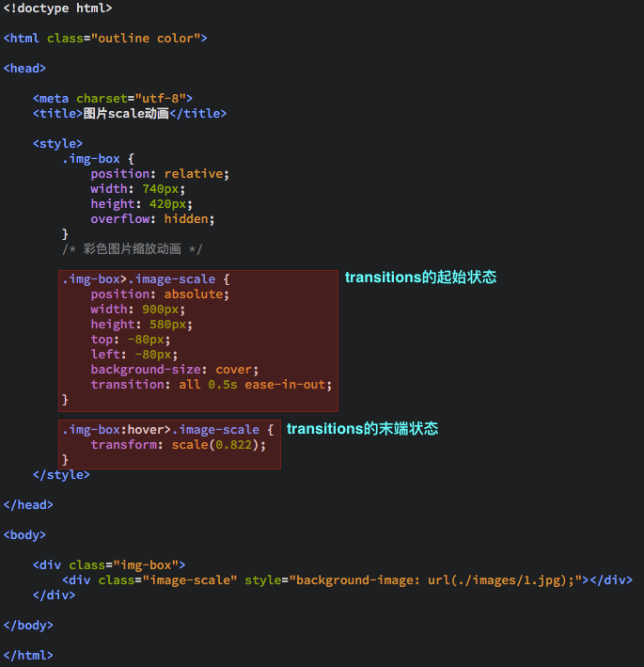Click the comment 彩色图片缩放动画
Screen dimensions: 644x667
(133, 249)
